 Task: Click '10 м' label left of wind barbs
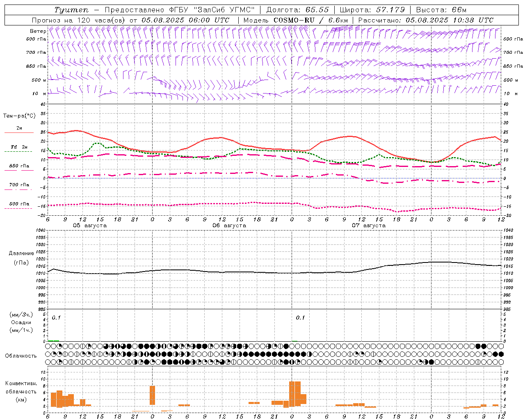coord(39,94)
